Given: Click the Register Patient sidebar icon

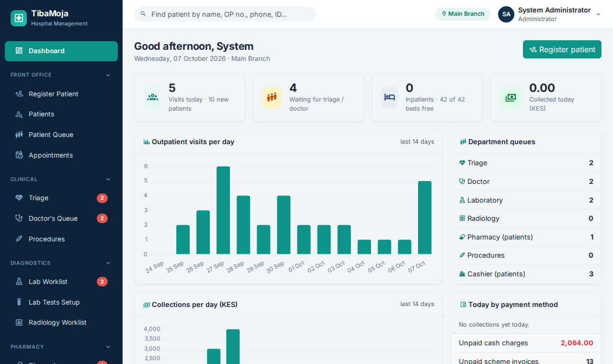Looking at the screenshot, I should click(x=19, y=94).
